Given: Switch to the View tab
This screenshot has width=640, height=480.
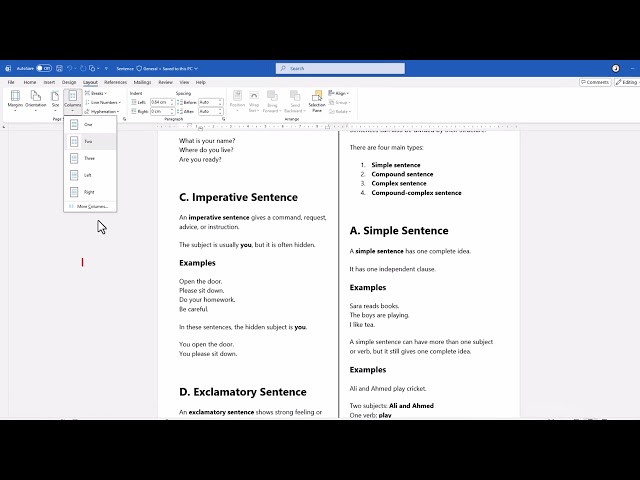Looking at the screenshot, I should point(184,82).
